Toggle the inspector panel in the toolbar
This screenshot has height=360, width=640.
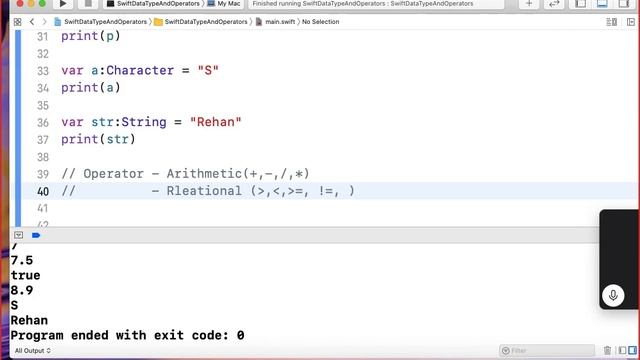point(624,4)
